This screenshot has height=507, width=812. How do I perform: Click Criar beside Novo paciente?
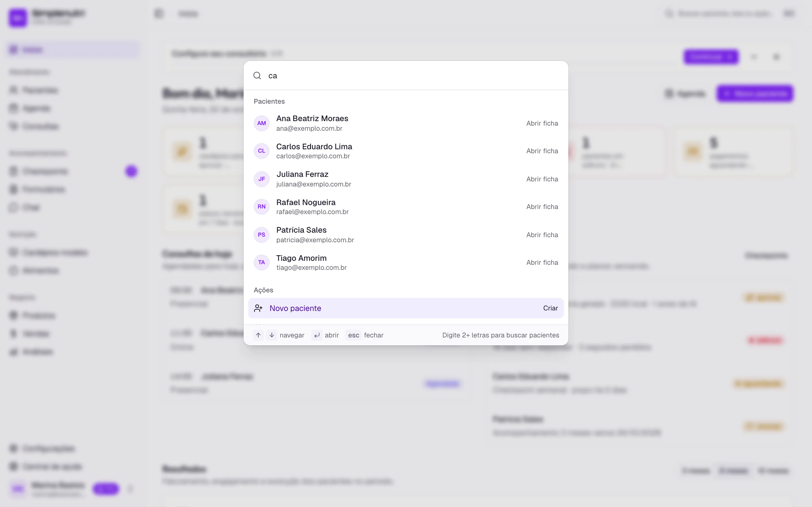pyautogui.click(x=550, y=308)
